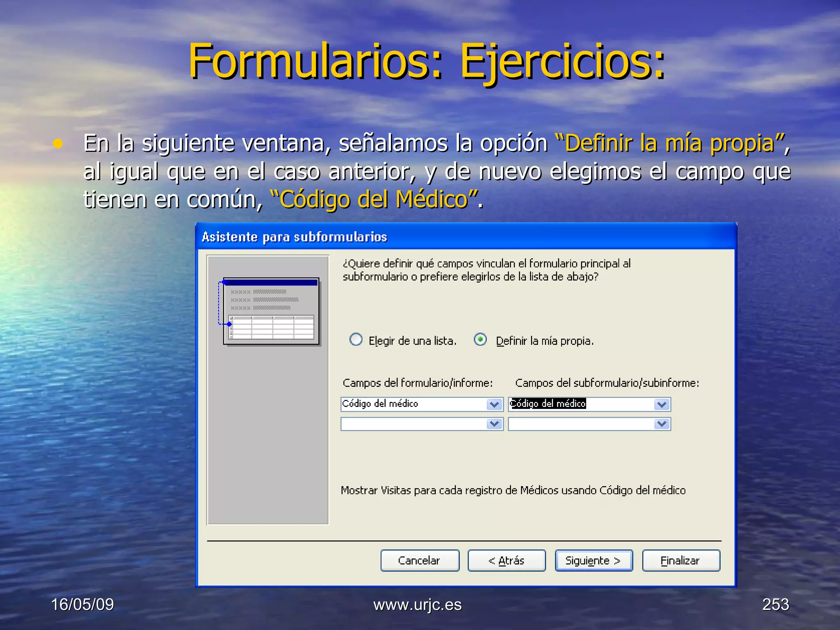Image resolution: width=840 pixels, height=630 pixels.
Task: Open second empty subform field dropdown arrow
Action: click(662, 424)
